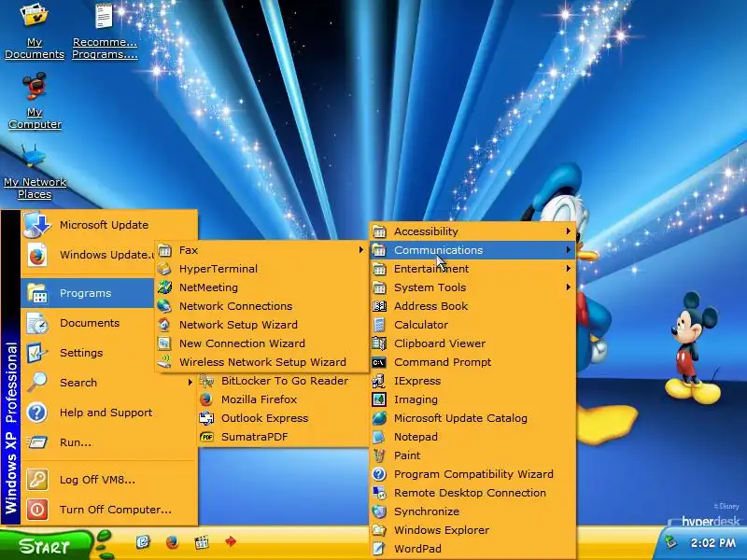Viewport: 747px width, 560px height.
Task: Expand the Accessibility submenu arrow
Action: coord(568,231)
